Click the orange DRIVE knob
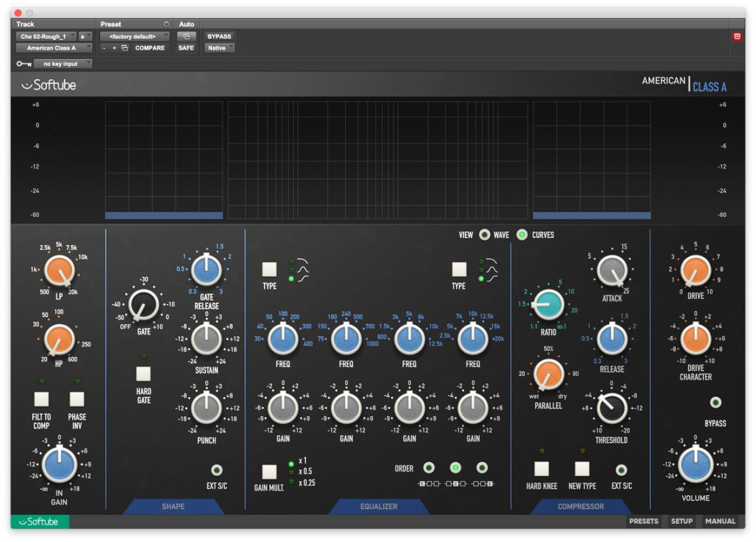 click(695, 270)
